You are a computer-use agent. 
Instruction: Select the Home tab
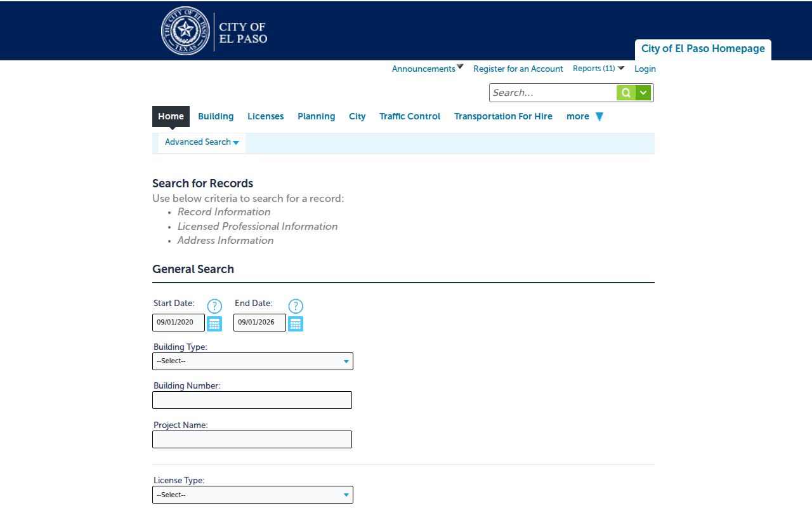pyautogui.click(x=171, y=116)
